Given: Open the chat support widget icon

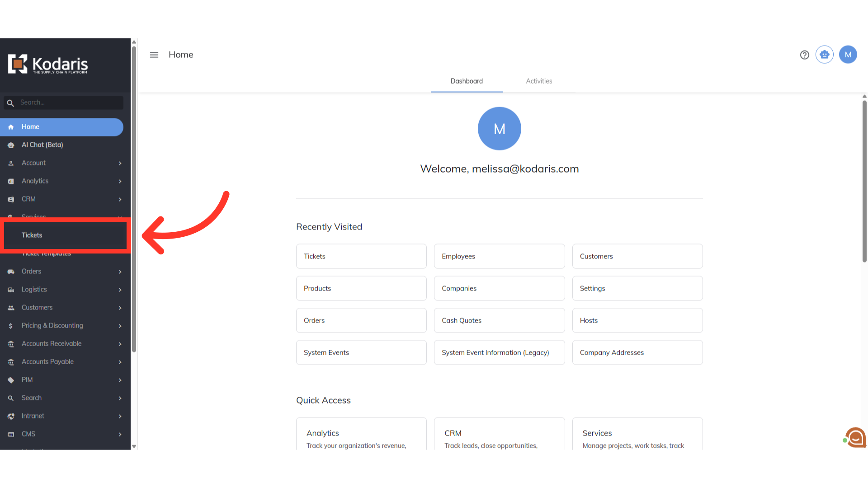Looking at the screenshot, I should click(855, 437).
